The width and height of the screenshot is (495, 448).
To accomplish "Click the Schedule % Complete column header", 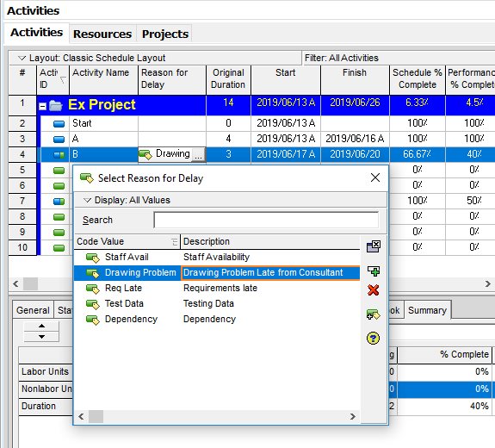I will [418, 79].
